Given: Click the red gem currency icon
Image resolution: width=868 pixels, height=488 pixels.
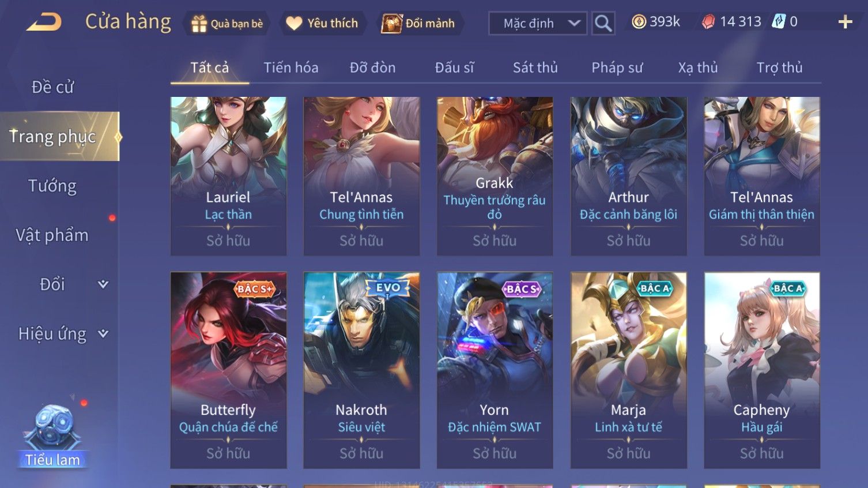Looking at the screenshot, I should (x=708, y=22).
